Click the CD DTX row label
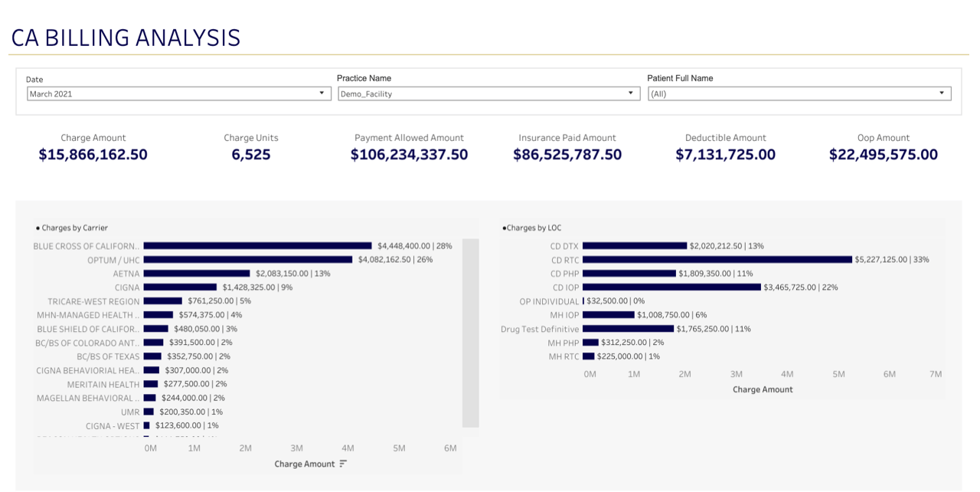The width and height of the screenshot is (980, 492). (x=564, y=246)
